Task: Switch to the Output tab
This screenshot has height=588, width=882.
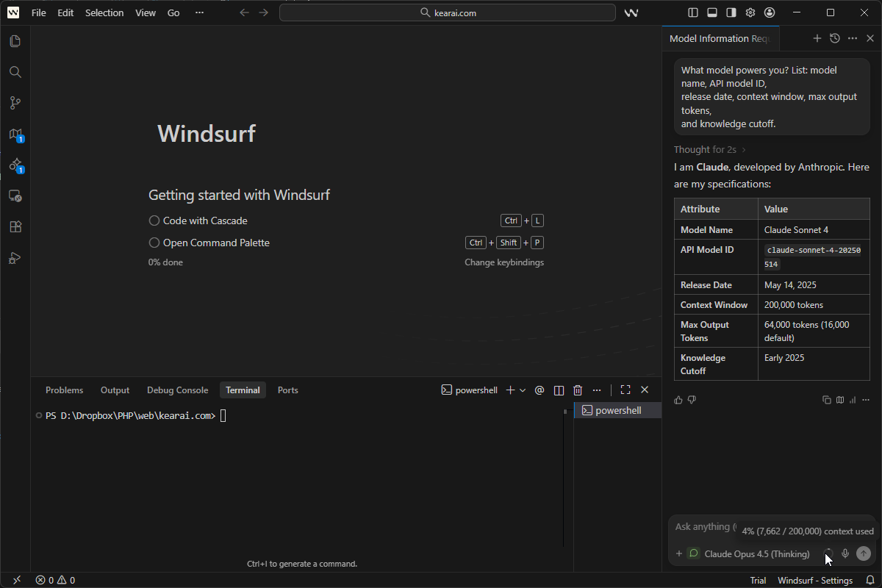Action: pos(115,390)
